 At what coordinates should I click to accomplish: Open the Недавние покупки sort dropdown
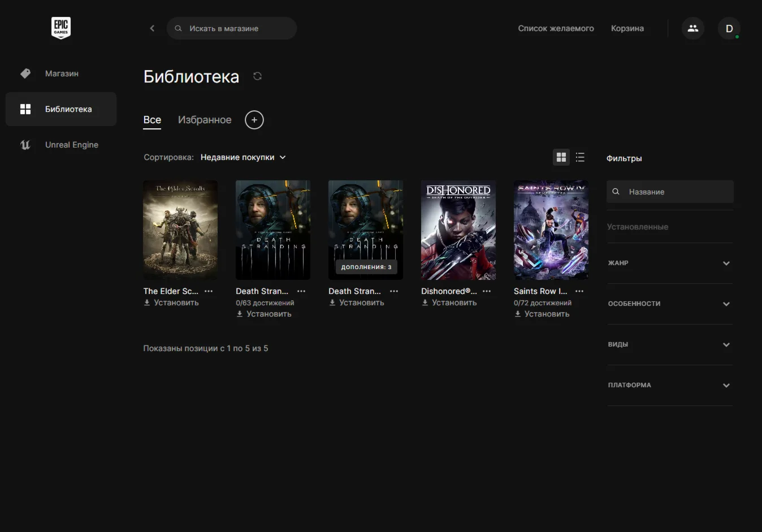click(x=243, y=157)
